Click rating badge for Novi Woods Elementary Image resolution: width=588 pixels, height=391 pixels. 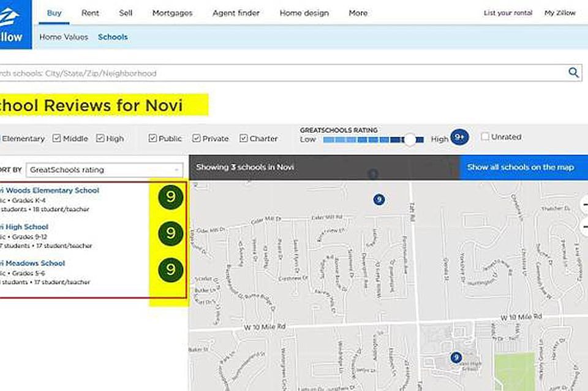point(170,197)
